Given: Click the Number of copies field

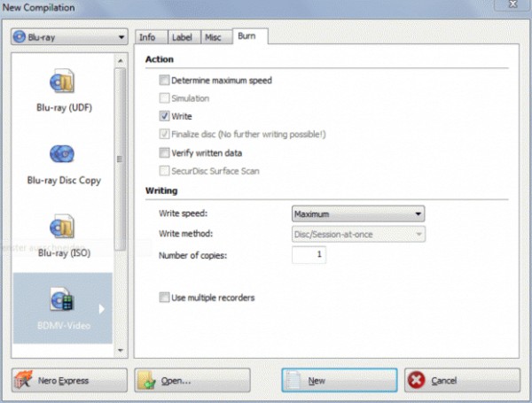Looking at the screenshot, I should click(x=309, y=255).
